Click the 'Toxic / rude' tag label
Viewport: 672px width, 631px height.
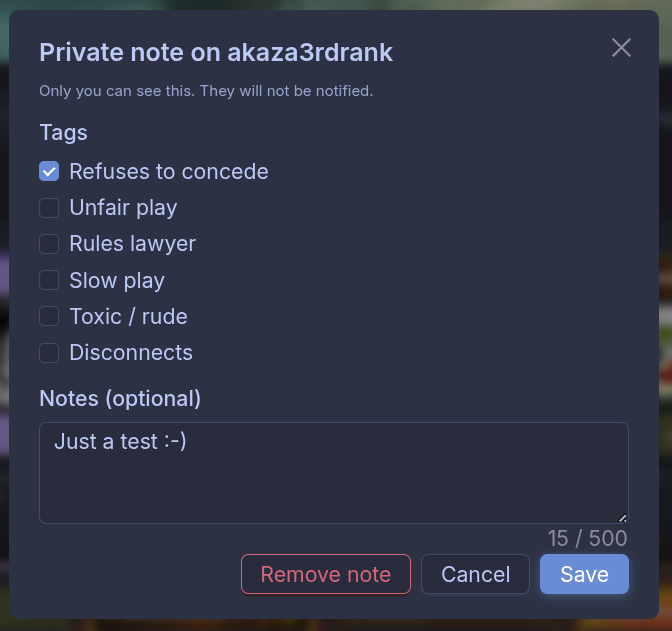128,316
